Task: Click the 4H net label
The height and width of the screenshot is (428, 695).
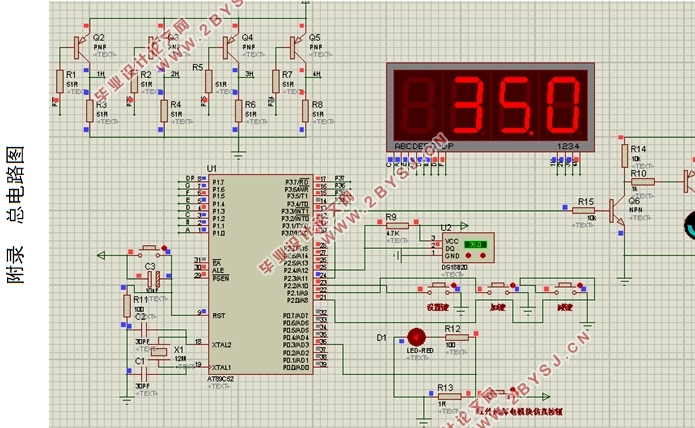Action: [316, 74]
